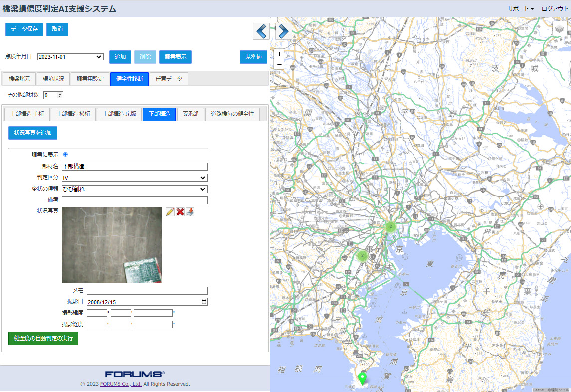571x392 pixels.
Task: Open the 変状の種類 dropdown
Action: pyautogui.click(x=135, y=189)
